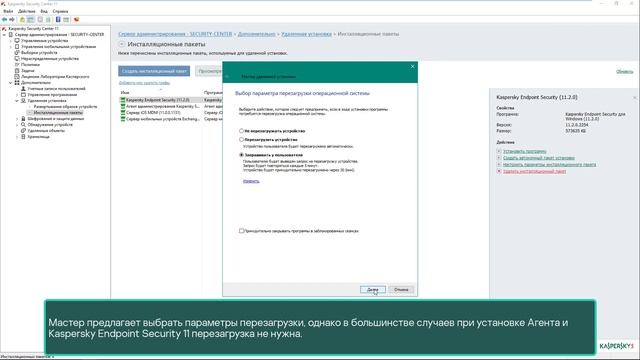This screenshot has height=360, width=640.
Task: Select Перезагрузить устройство radio option
Action: pyautogui.click(x=241, y=139)
